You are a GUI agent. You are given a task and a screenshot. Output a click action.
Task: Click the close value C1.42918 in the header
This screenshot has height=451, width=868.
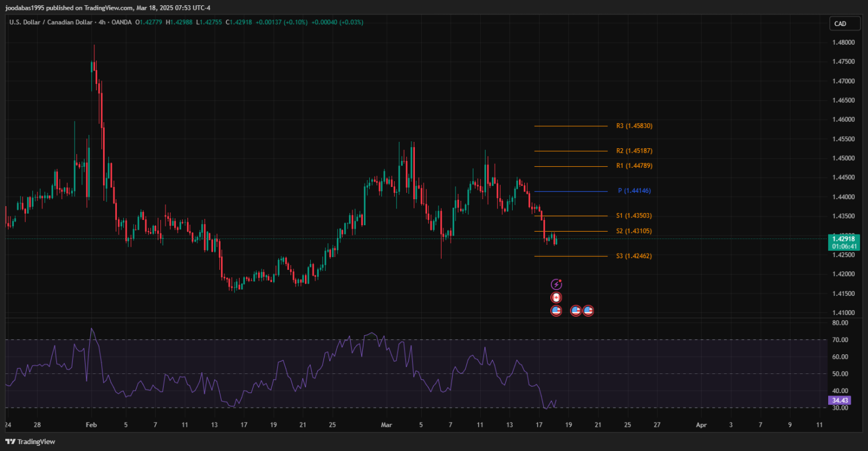pos(238,22)
